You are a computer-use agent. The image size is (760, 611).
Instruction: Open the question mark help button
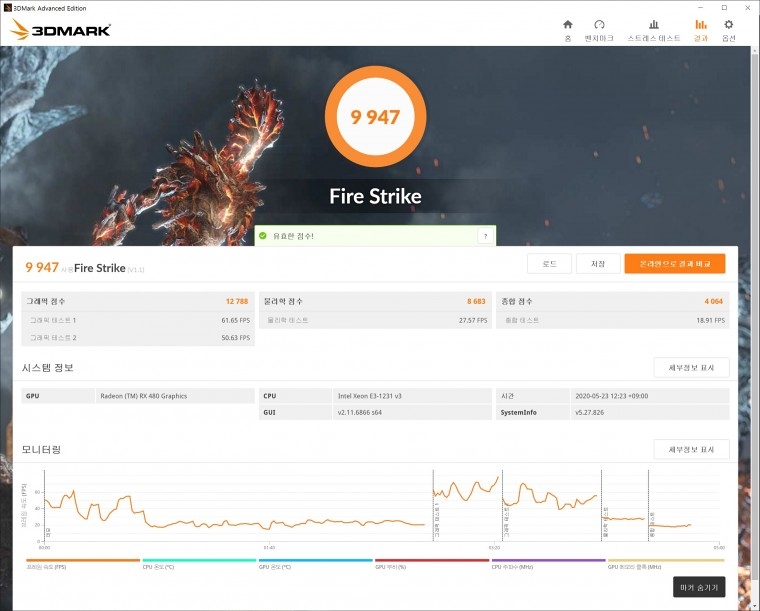point(485,236)
